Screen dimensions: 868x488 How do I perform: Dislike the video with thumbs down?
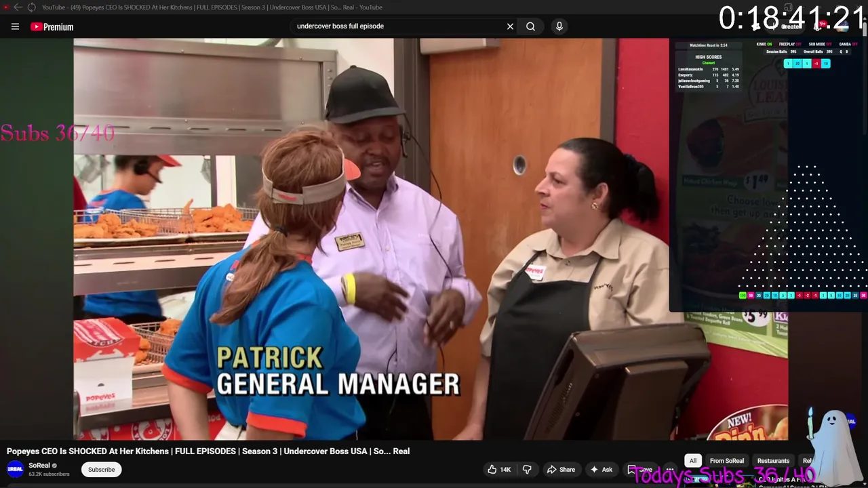click(x=527, y=469)
